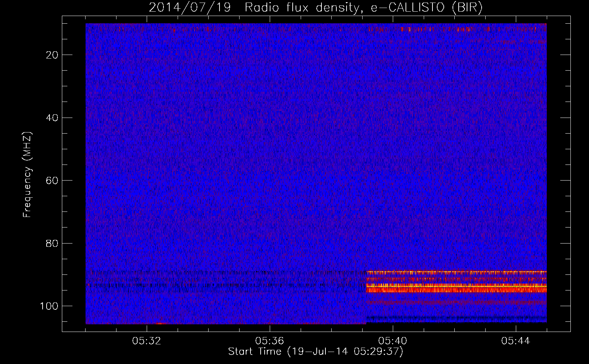
Task: Click the 'Start Time (19-Jul-14 05:29:37)' label
Action: pos(316,352)
